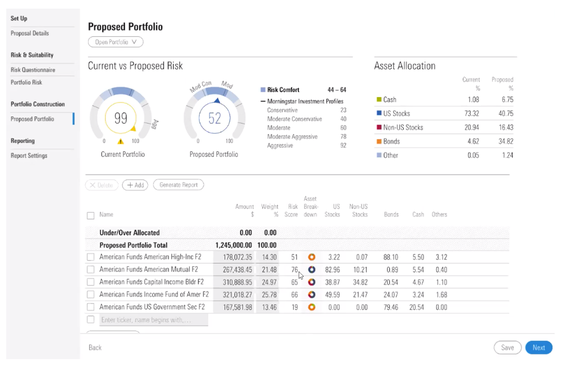Check the American Funds Capital Income Bldr F2 row

click(91, 282)
